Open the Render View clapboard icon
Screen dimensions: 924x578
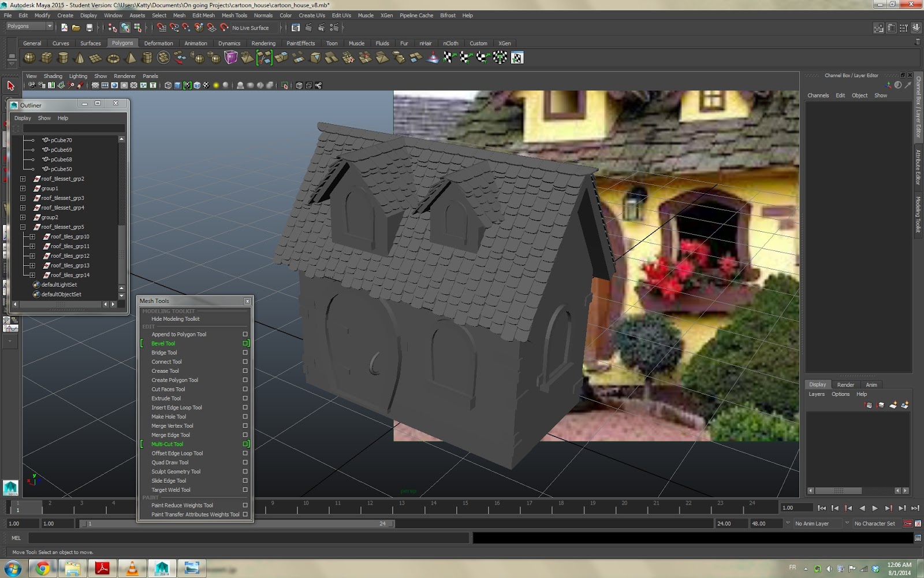point(296,27)
